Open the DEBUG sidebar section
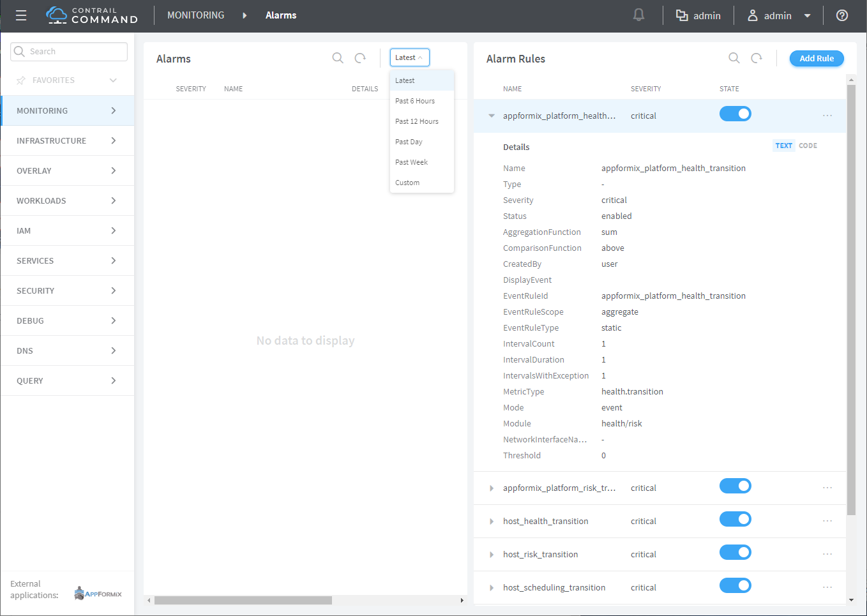The image size is (867, 616). (x=67, y=320)
